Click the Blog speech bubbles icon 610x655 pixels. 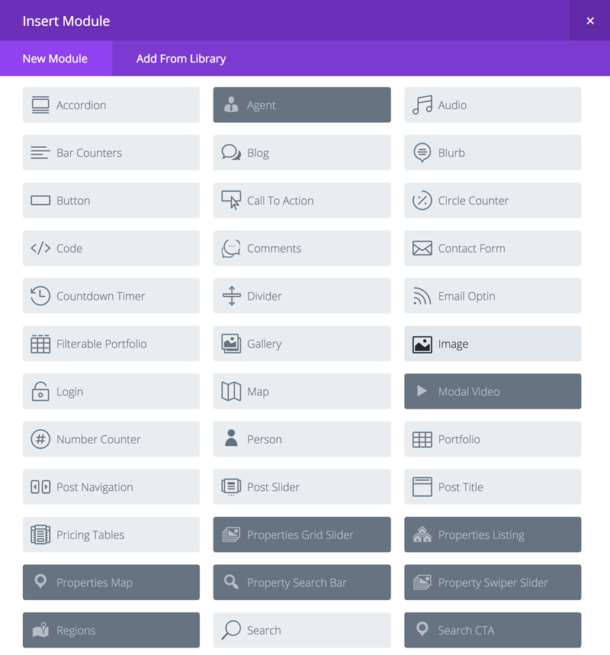click(231, 152)
